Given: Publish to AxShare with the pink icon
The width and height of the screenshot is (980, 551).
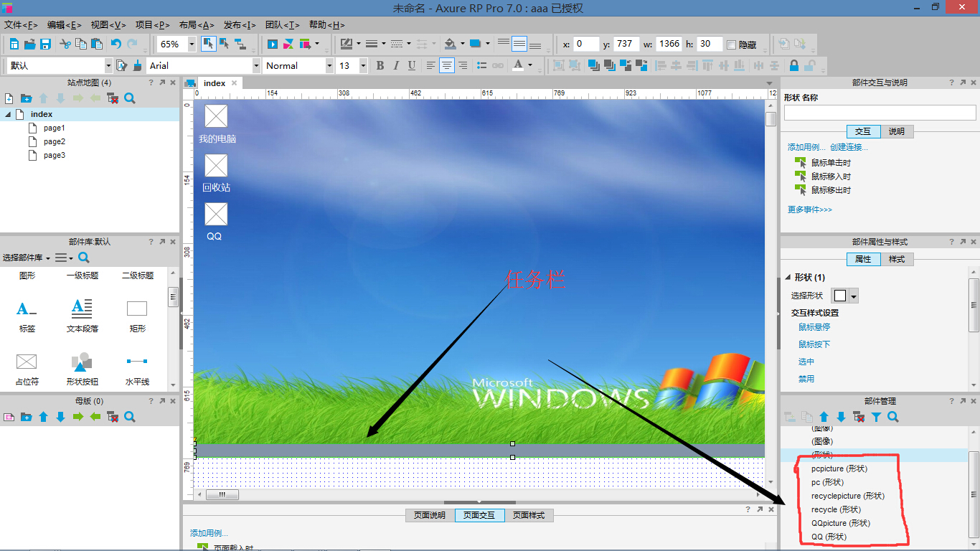Looking at the screenshot, I should pos(288,44).
